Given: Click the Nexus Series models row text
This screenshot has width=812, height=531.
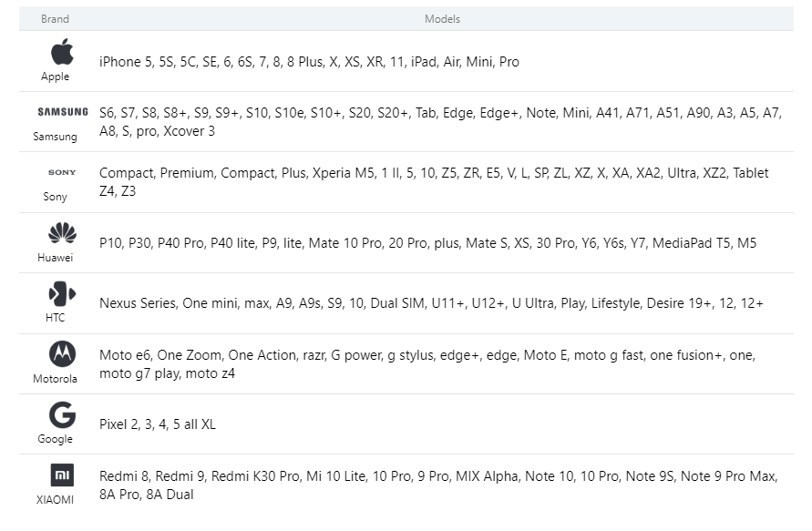Looking at the screenshot, I should (430, 303).
